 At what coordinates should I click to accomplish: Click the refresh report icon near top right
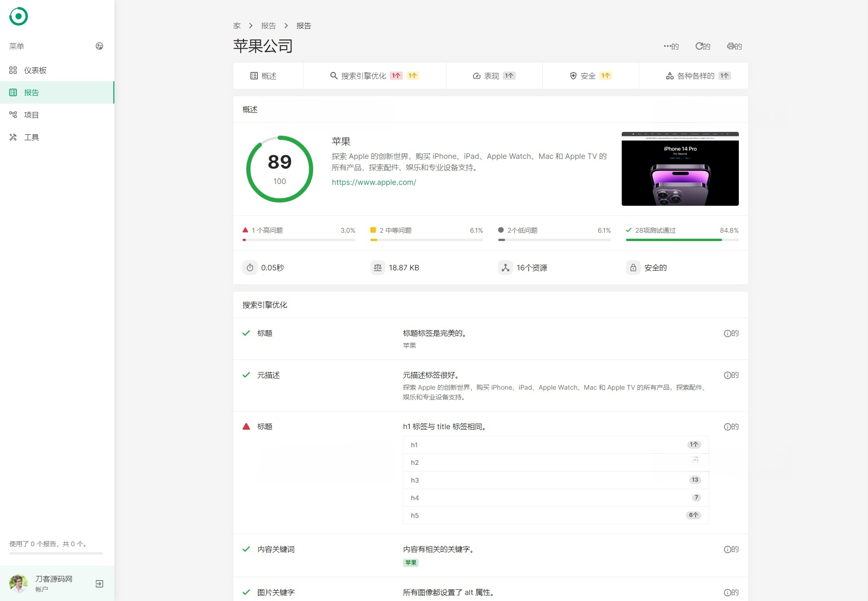tap(699, 46)
